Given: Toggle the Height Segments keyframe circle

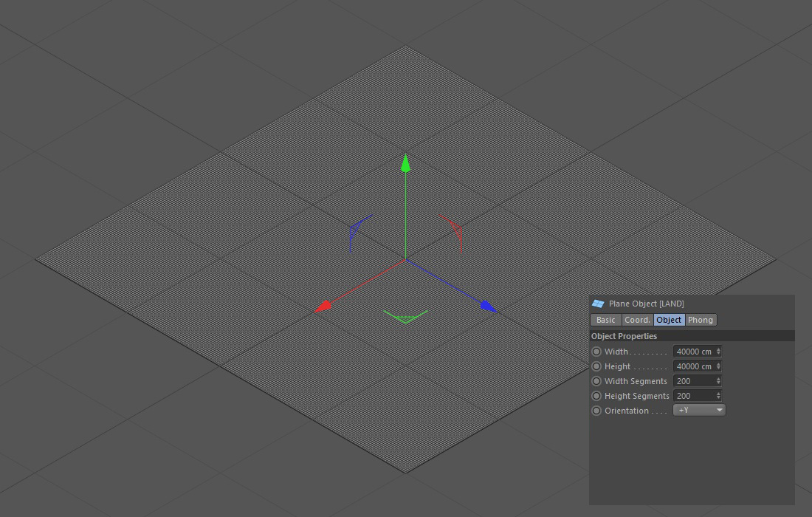Looking at the screenshot, I should pos(596,396).
